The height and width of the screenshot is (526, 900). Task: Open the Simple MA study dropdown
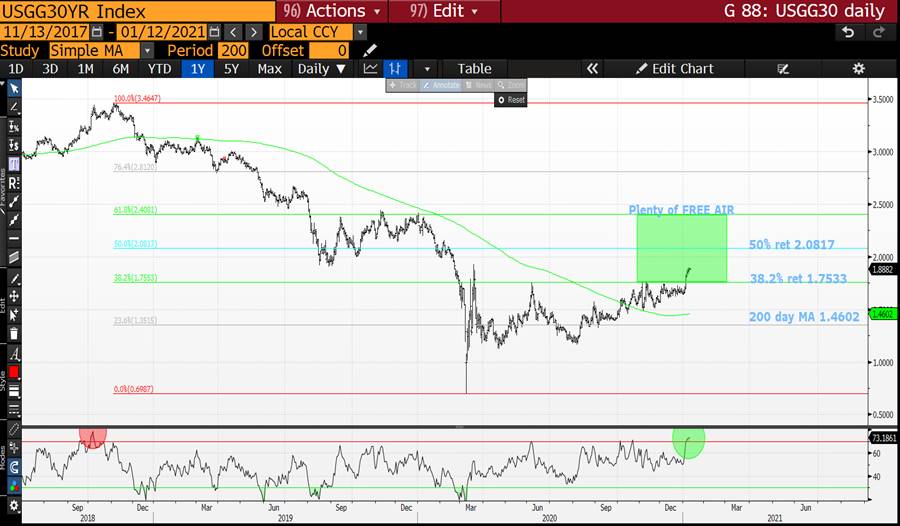(x=147, y=50)
